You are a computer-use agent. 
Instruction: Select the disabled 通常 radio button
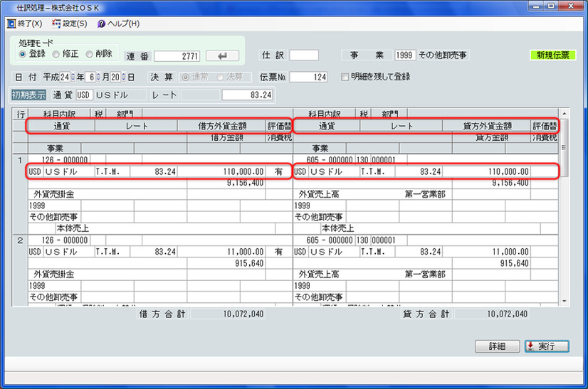[x=185, y=78]
